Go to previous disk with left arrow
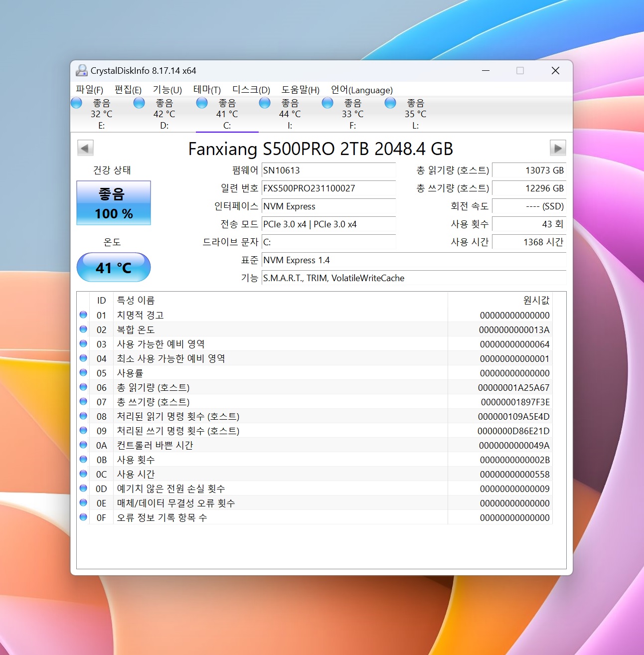The height and width of the screenshot is (655, 644). point(85,148)
